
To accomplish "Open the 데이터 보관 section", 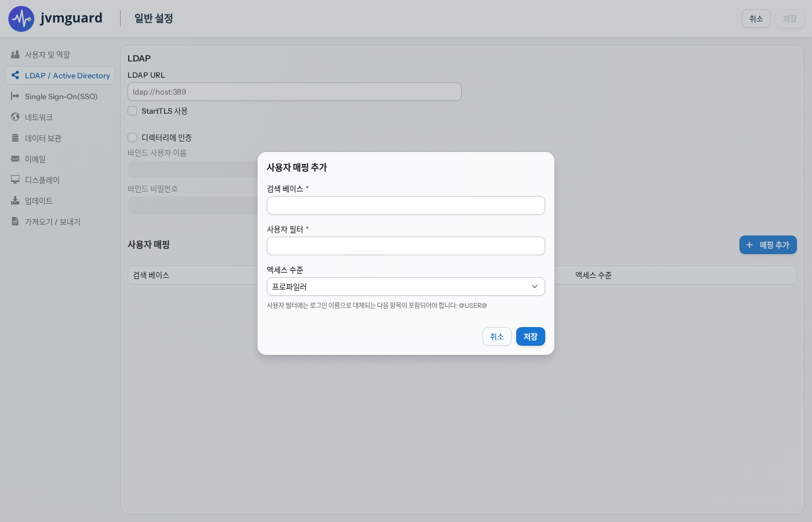I will [x=60, y=138].
